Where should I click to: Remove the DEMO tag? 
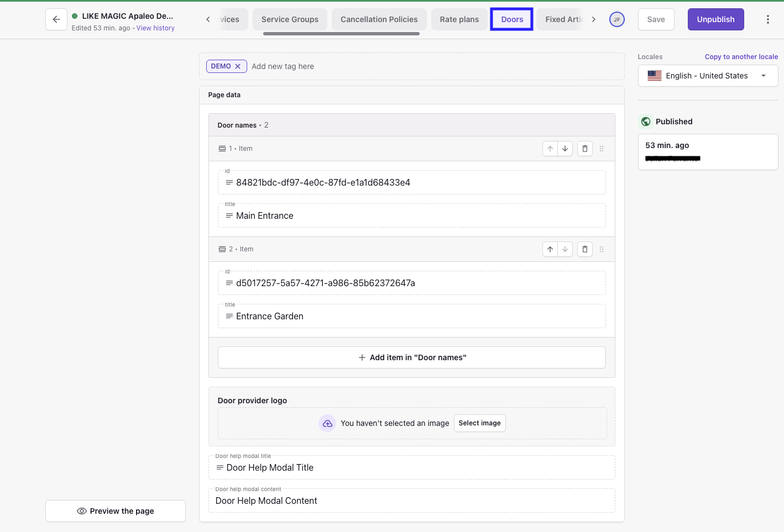238,66
